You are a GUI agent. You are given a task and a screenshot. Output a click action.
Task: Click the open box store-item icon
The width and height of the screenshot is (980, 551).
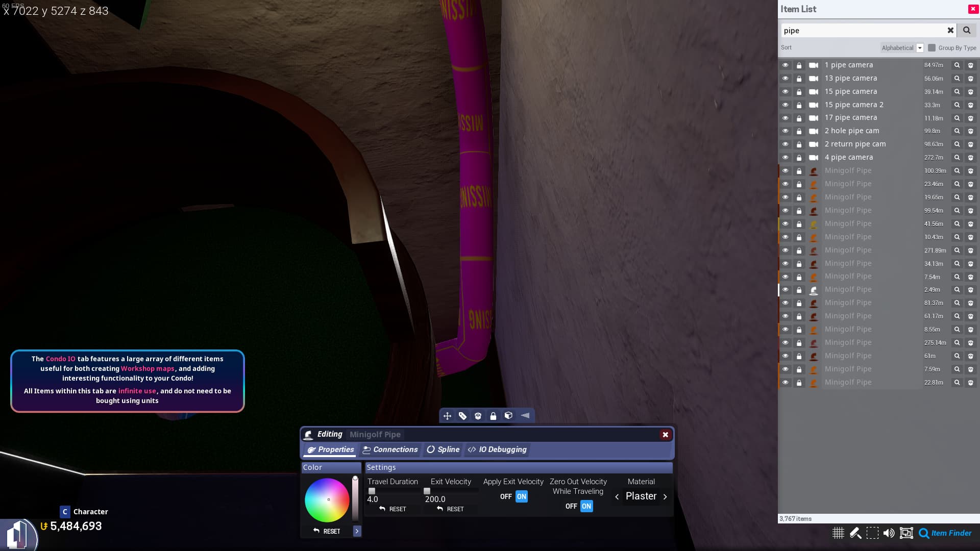tap(478, 416)
